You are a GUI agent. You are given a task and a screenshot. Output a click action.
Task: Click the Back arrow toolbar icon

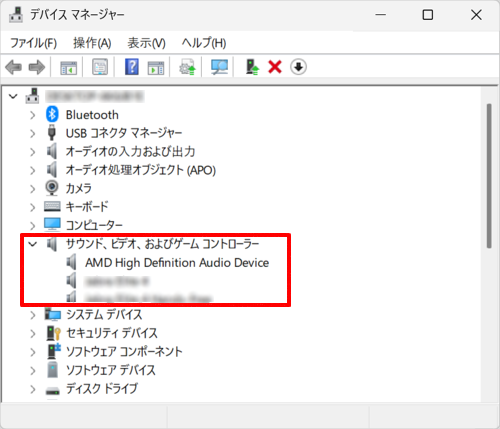(x=14, y=67)
